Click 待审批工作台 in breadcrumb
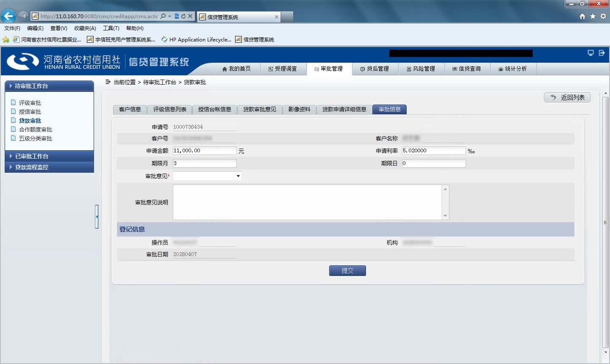The image size is (610, 364). point(159,82)
